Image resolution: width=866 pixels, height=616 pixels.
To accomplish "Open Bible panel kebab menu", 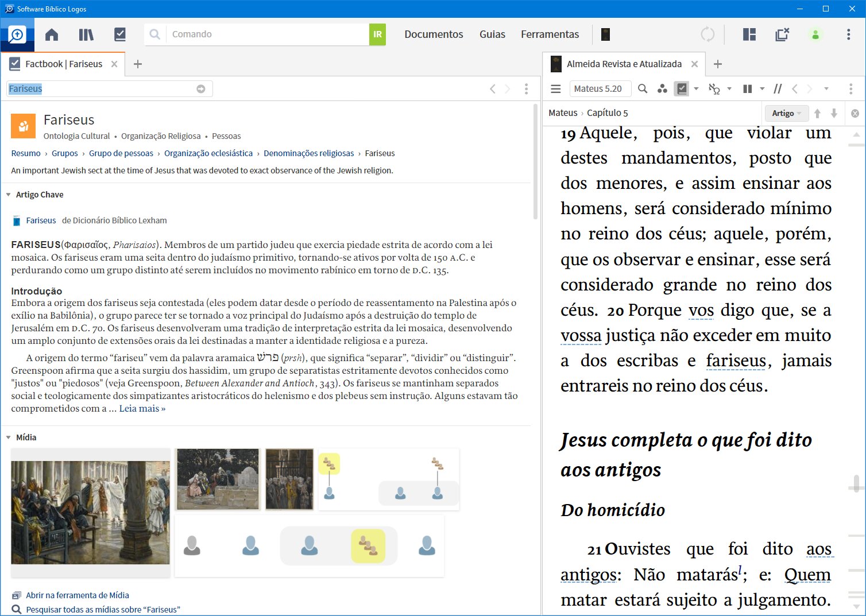I will point(850,89).
